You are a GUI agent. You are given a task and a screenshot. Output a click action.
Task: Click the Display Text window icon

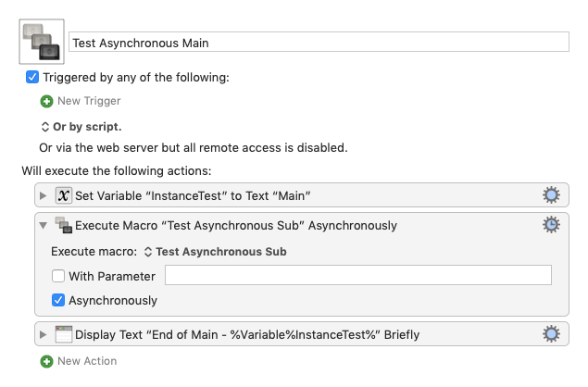(x=63, y=334)
